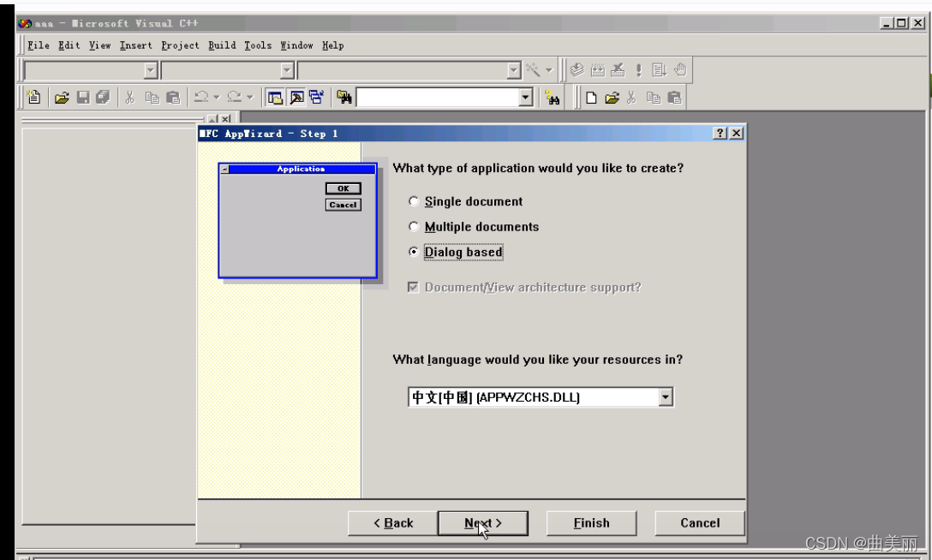The image size is (932, 560).
Task: Click the Open folder icon beside blank page icon
Action: [612, 98]
